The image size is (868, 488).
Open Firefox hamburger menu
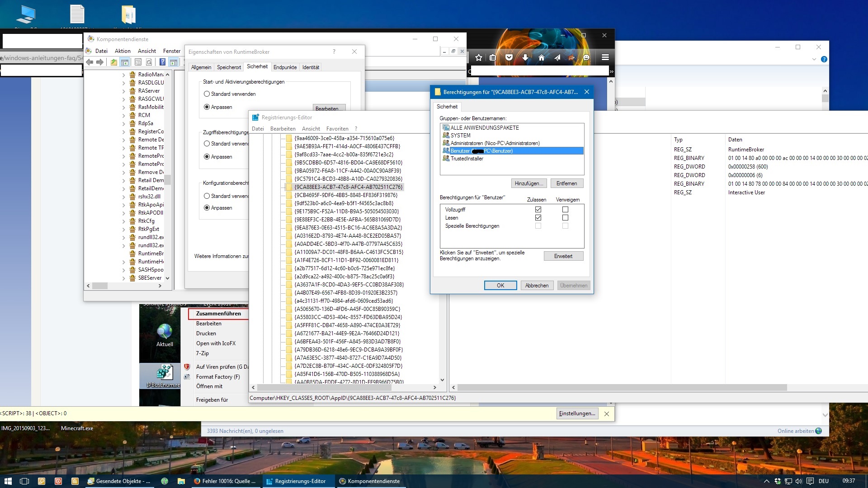[x=605, y=57]
